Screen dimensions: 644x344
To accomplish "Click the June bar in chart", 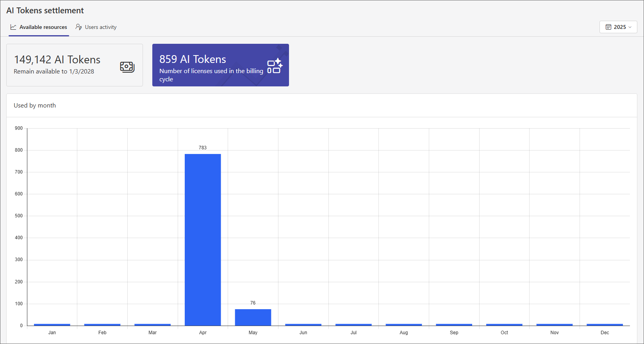I will click(x=303, y=325).
